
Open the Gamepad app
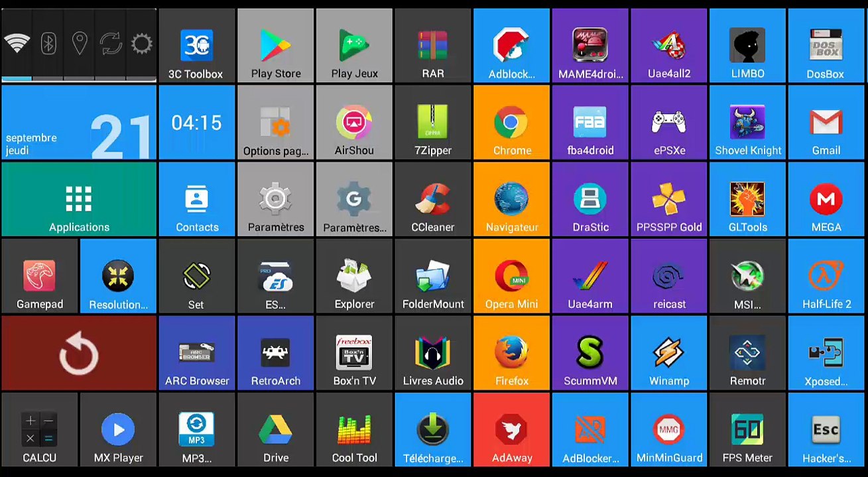40,276
